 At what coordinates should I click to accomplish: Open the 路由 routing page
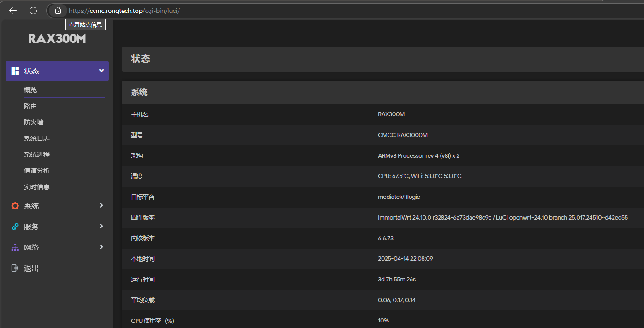coord(30,106)
